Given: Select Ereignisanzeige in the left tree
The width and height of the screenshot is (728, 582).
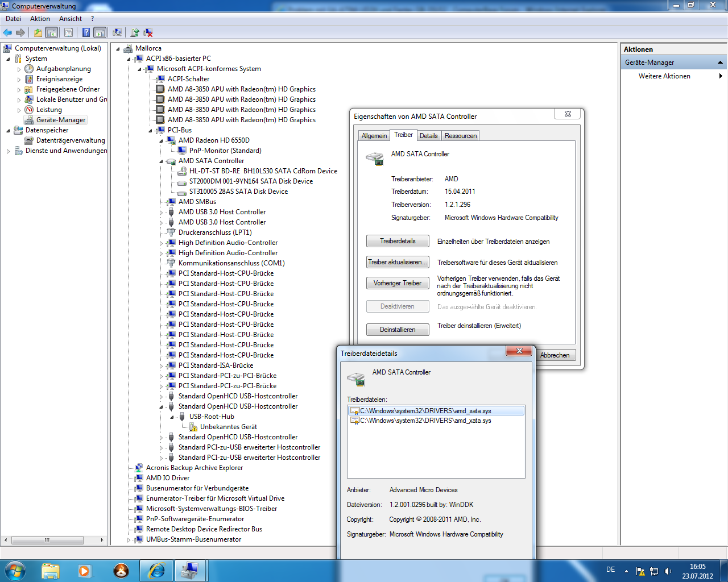Looking at the screenshot, I should click(59, 79).
